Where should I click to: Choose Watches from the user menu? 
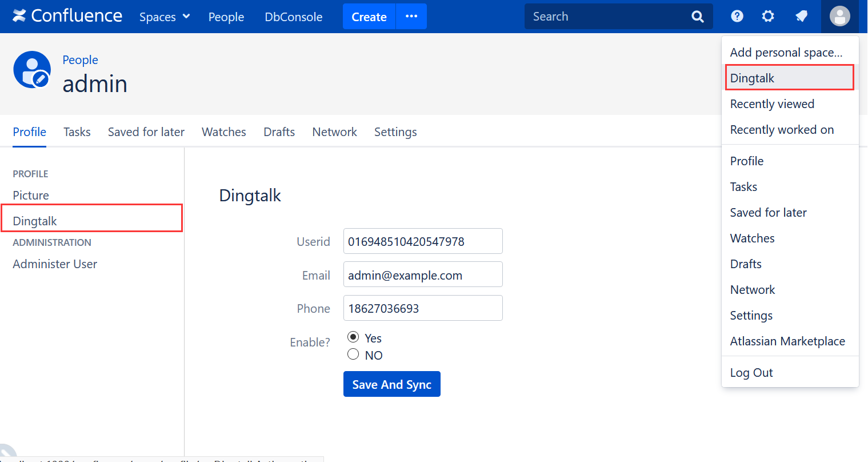pyautogui.click(x=790, y=238)
